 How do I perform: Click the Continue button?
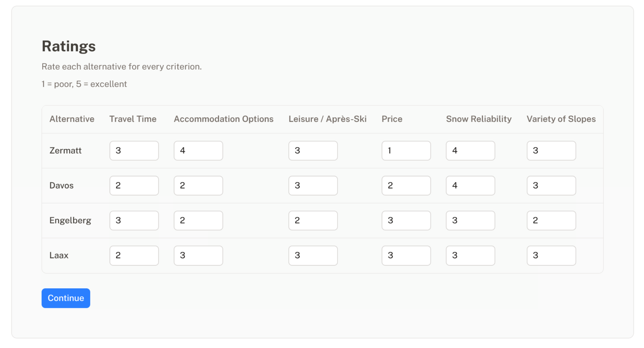click(66, 298)
